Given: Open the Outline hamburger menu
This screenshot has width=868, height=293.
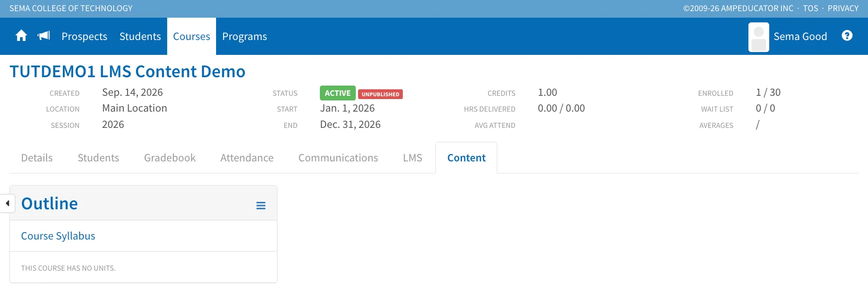Looking at the screenshot, I should tap(261, 206).
